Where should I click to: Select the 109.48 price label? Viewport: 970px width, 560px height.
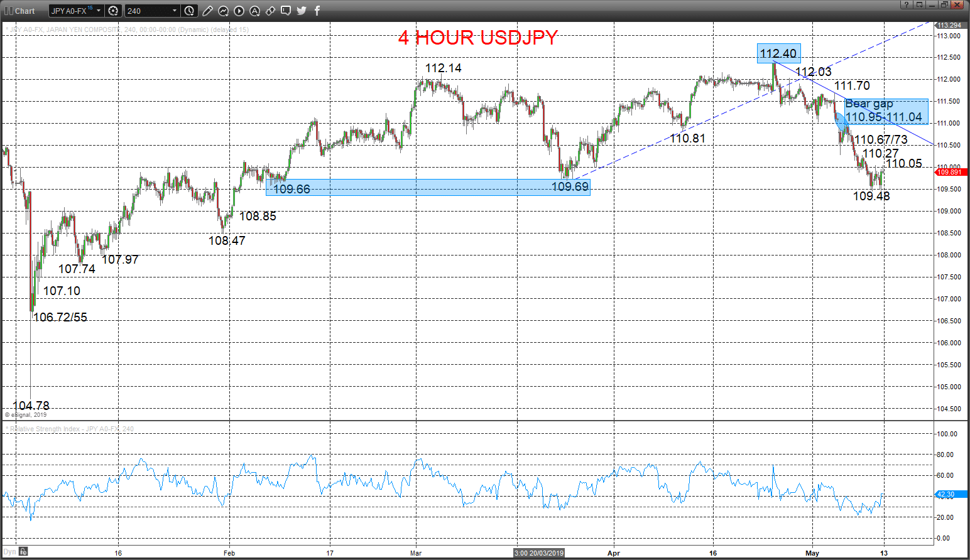[x=871, y=196]
